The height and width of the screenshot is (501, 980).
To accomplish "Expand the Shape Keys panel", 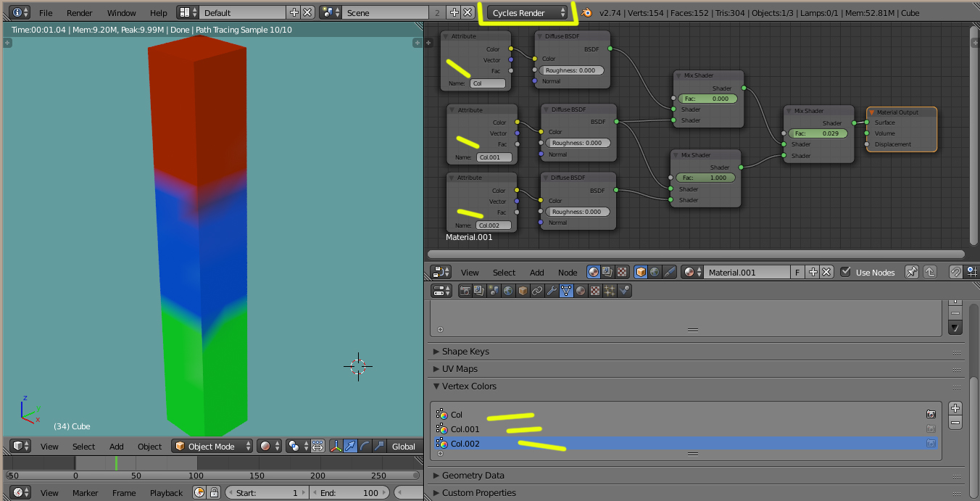I will pos(465,352).
